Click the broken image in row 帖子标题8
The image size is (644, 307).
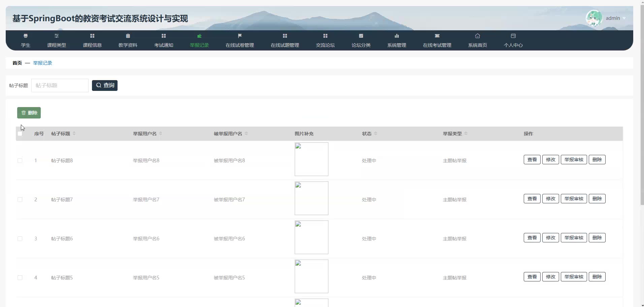(312, 159)
